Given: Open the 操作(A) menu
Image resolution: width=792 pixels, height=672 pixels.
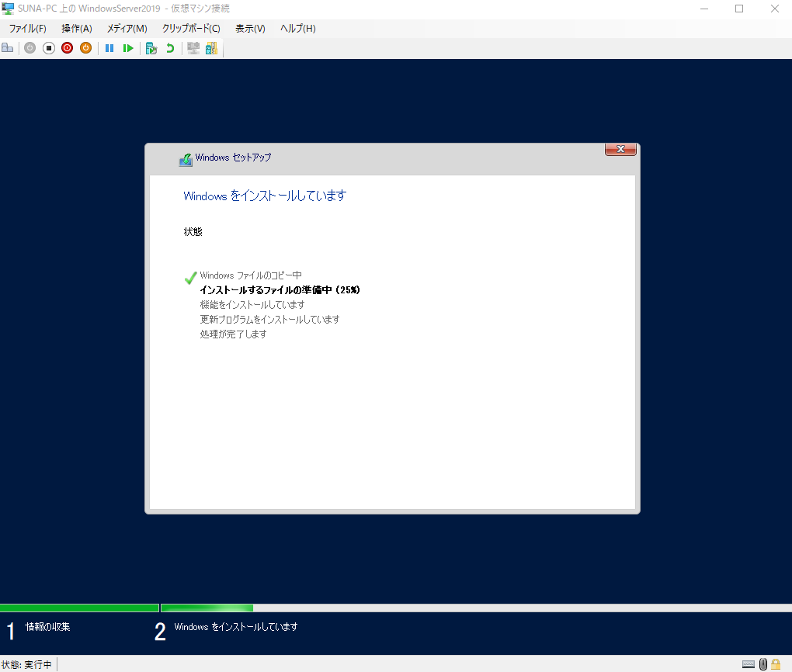Looking at the screenshot, I should pyautogui.click(x=77, y=28).
